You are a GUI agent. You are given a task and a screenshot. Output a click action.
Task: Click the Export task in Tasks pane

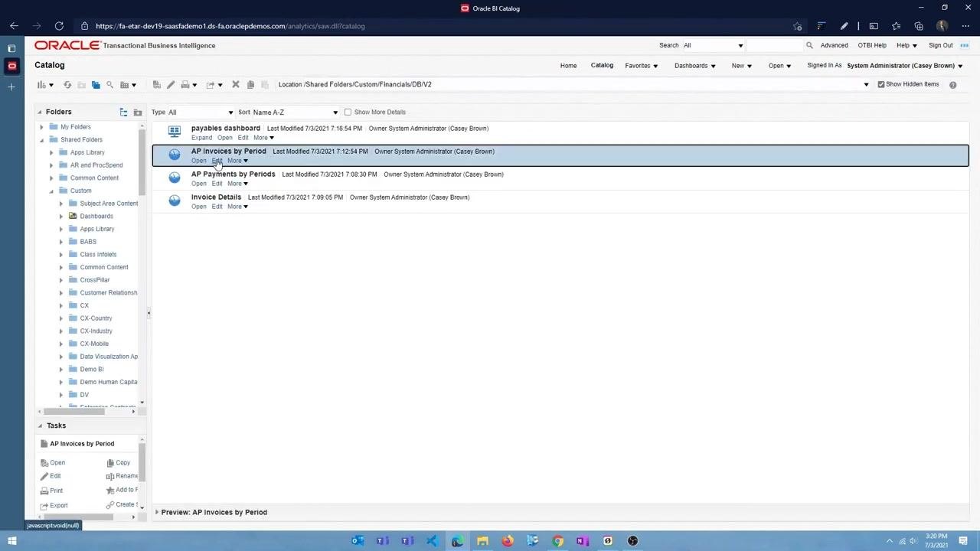pos(54,506)
